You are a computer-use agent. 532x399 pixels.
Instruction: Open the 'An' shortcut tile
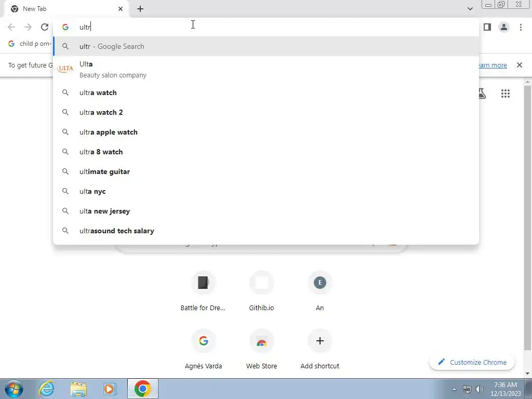320,291
